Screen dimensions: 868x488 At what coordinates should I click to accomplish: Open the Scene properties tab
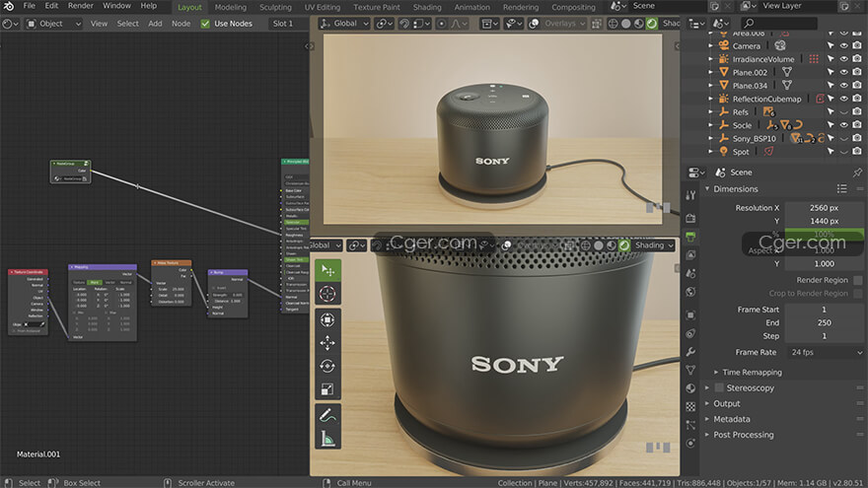point(690,273)
